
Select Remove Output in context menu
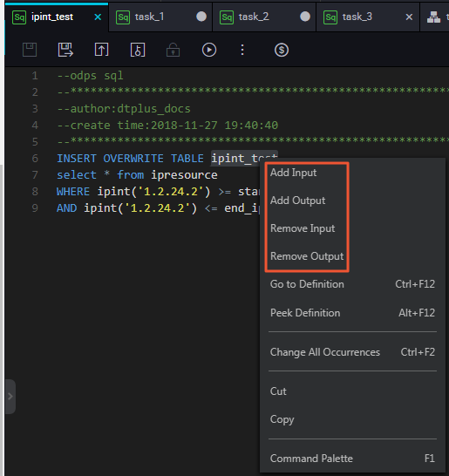point(307,256)
